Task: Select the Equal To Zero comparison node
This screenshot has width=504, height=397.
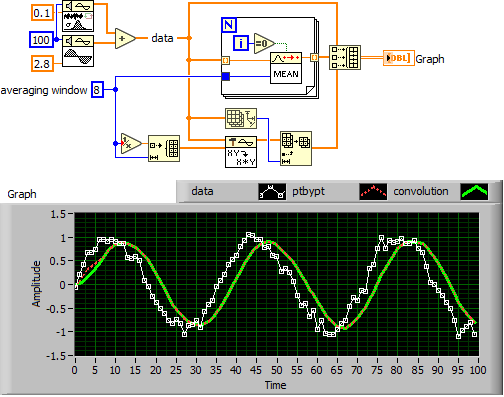Action: pos(264,43)
